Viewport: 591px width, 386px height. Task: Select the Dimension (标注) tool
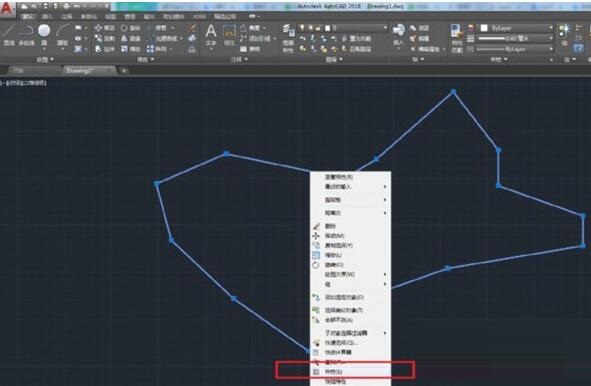pos(229,35)
